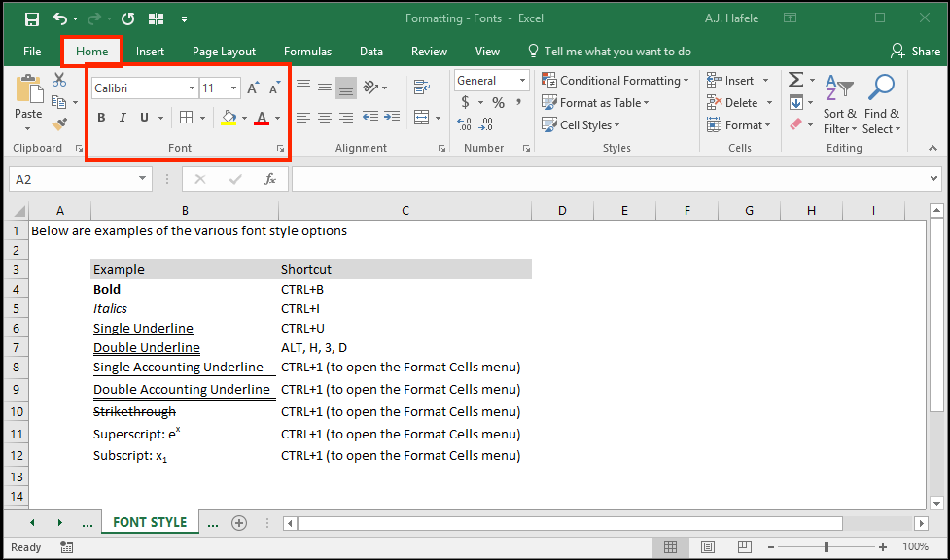The height and width of the screenshot is (560, 950).
Task: Click the Merge & Center icon
Action: (x=422, y=118)
